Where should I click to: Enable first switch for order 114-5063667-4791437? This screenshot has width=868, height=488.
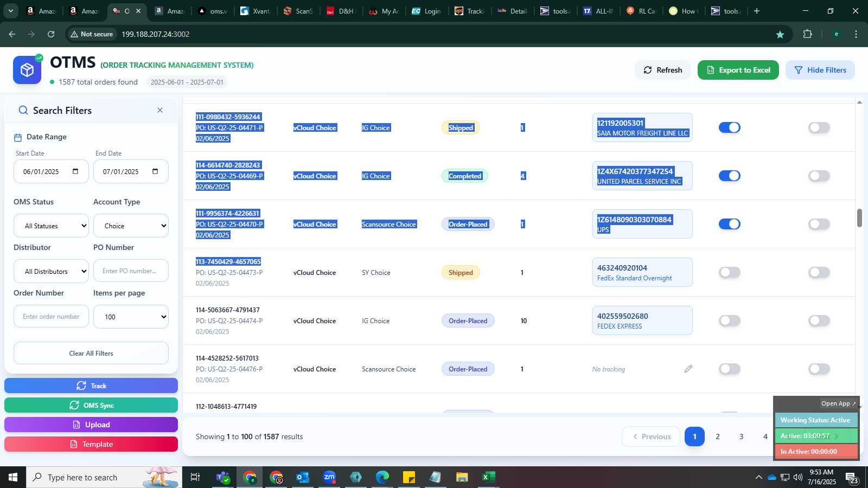[730, 320]
